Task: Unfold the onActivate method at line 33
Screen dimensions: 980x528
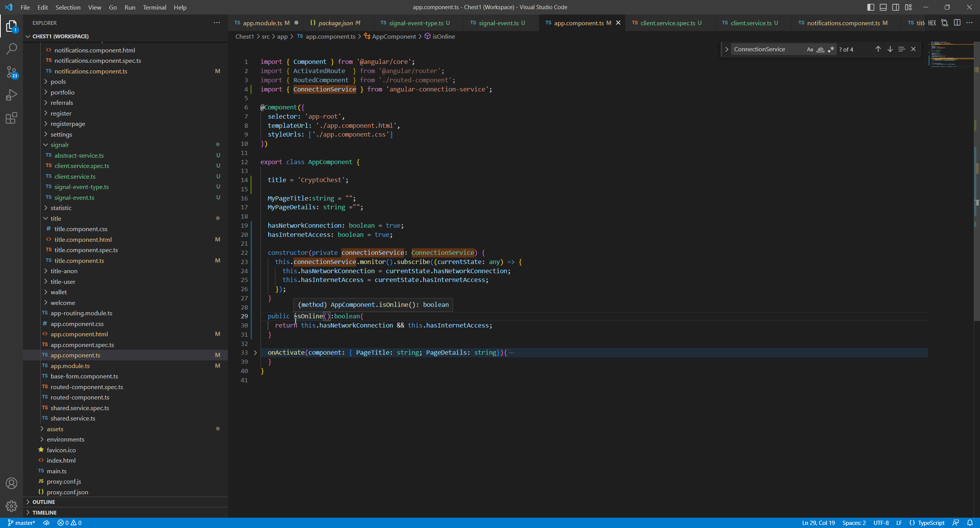Action: click(255, 352)
